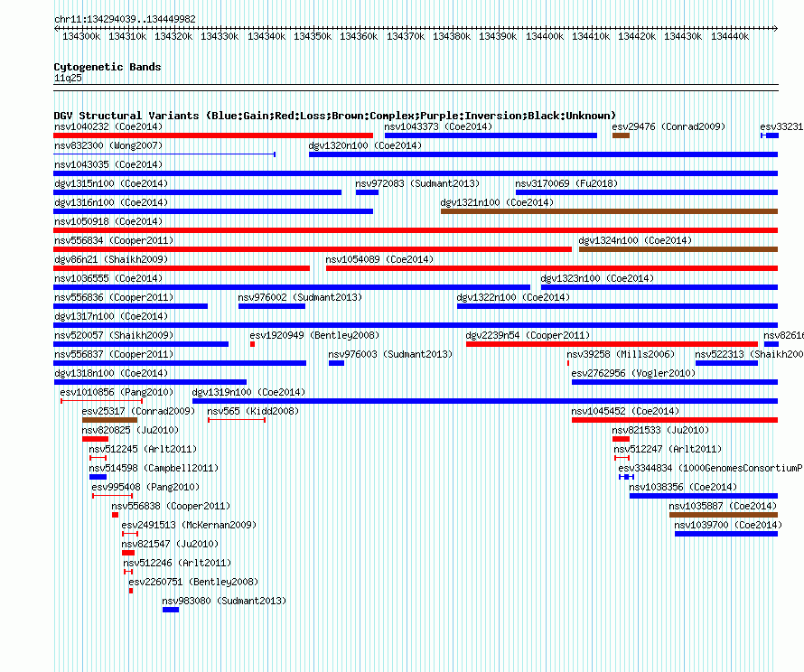Viewport: 804px width, 672px height.
Task: Click nsv1054089 (Coe2014) variant label
Action: click(379, 259)
